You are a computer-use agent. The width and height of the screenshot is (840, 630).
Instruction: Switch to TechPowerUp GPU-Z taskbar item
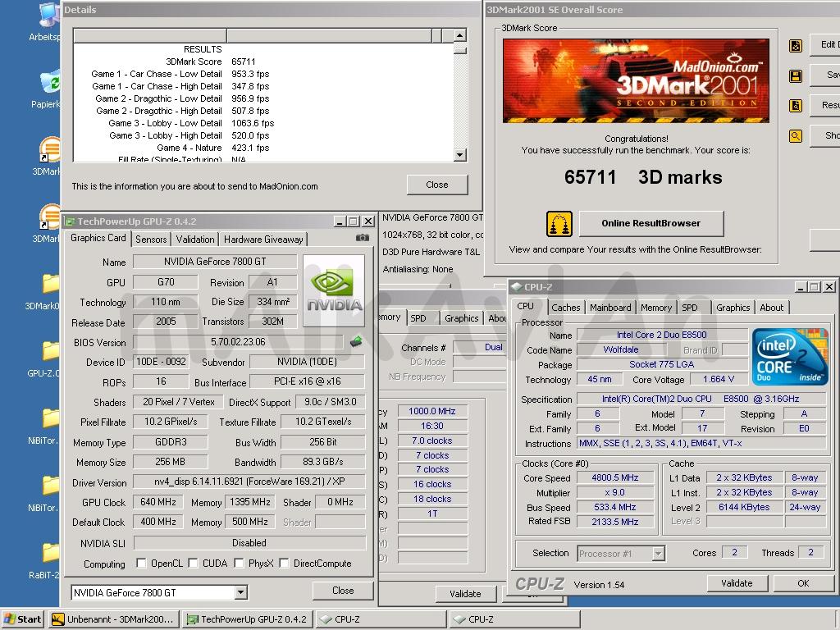(x=248, y=619)
